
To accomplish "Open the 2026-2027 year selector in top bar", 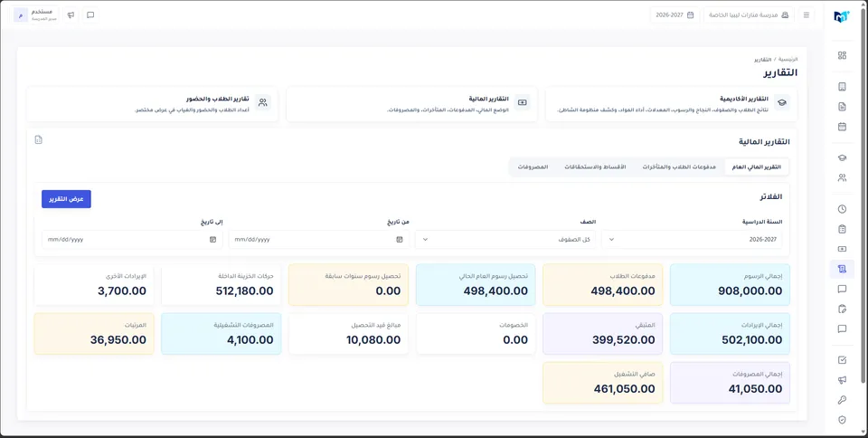I will click(675, 15).
